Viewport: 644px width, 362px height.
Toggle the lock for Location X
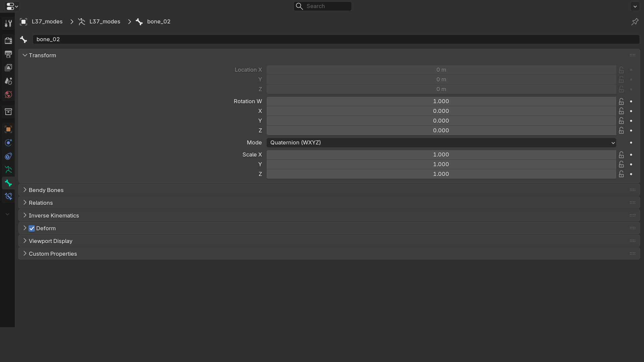click(621, 70)
